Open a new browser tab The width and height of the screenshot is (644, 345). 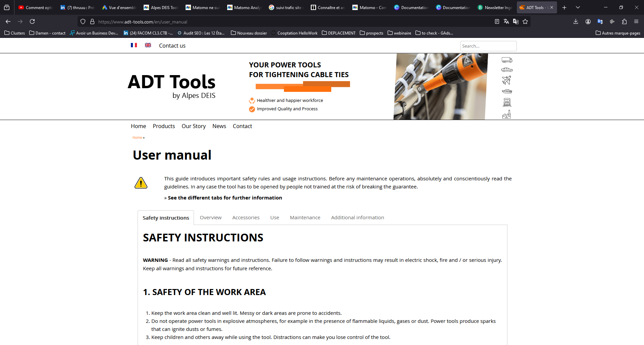click(x=564, y=7)
